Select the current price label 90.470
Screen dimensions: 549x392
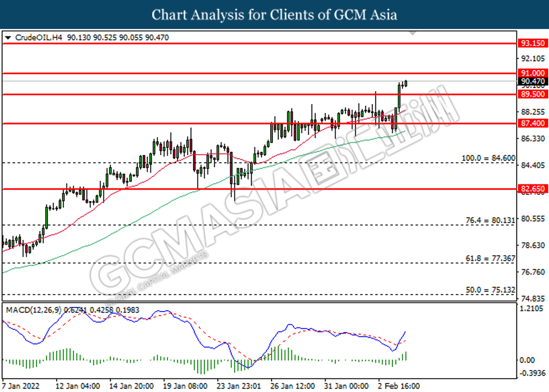click(x=533, y=81)
